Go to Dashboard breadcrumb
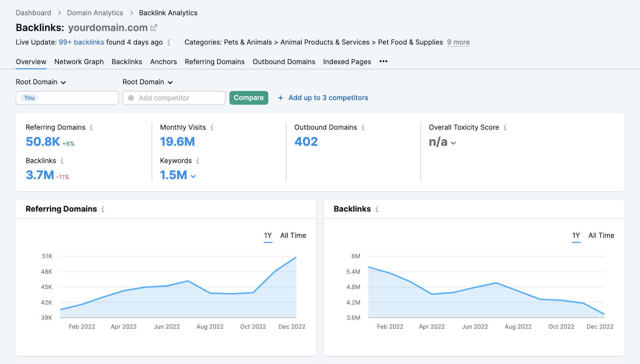640x364 pixels. pyautogui.click(x=34, y=13)
